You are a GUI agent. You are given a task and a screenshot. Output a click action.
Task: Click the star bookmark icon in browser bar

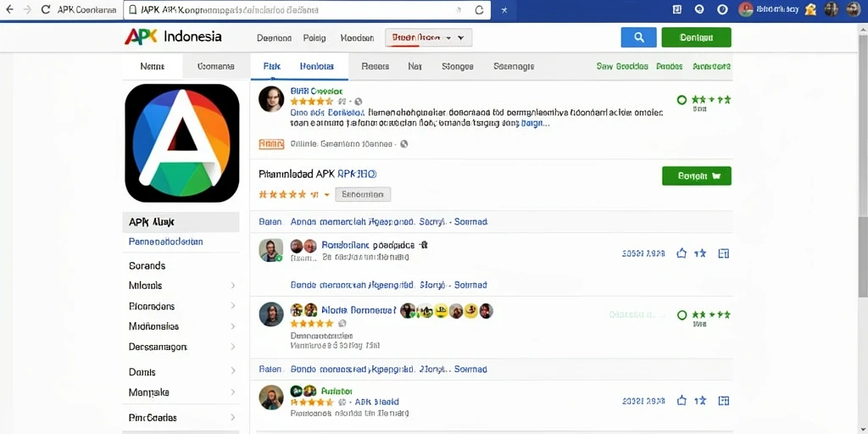[x=504, y=10]
